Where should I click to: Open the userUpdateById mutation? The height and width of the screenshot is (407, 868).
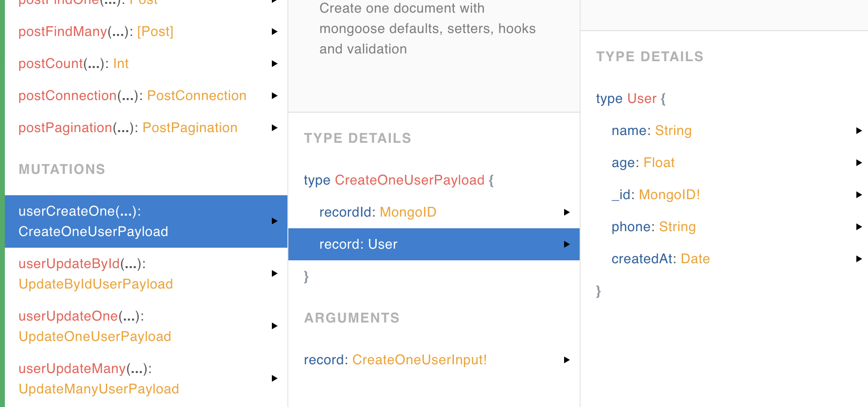[69, 264]
